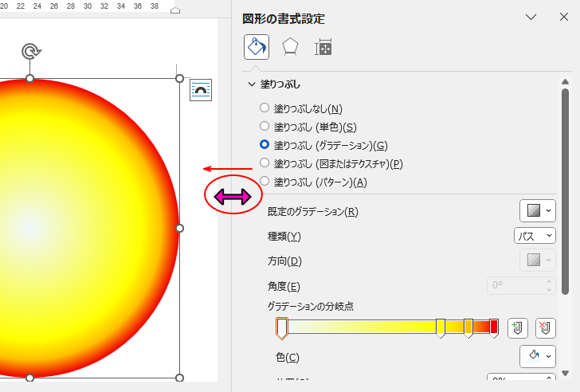This screenshot has height=392, width=580.
Task: Click the bottom-middle sizing handle
Action: (30, 378)
